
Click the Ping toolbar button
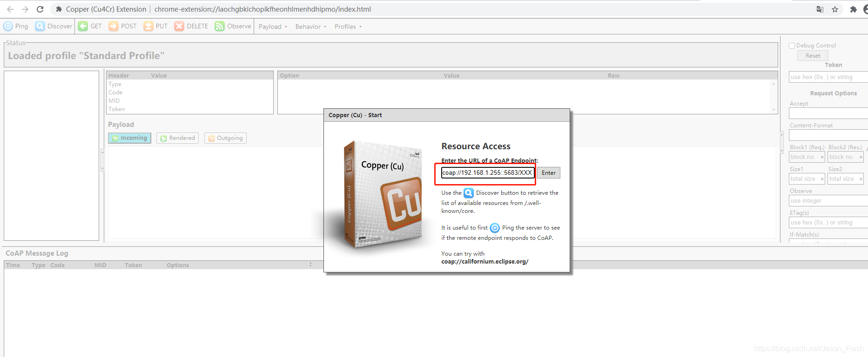[x=16, y=26]
